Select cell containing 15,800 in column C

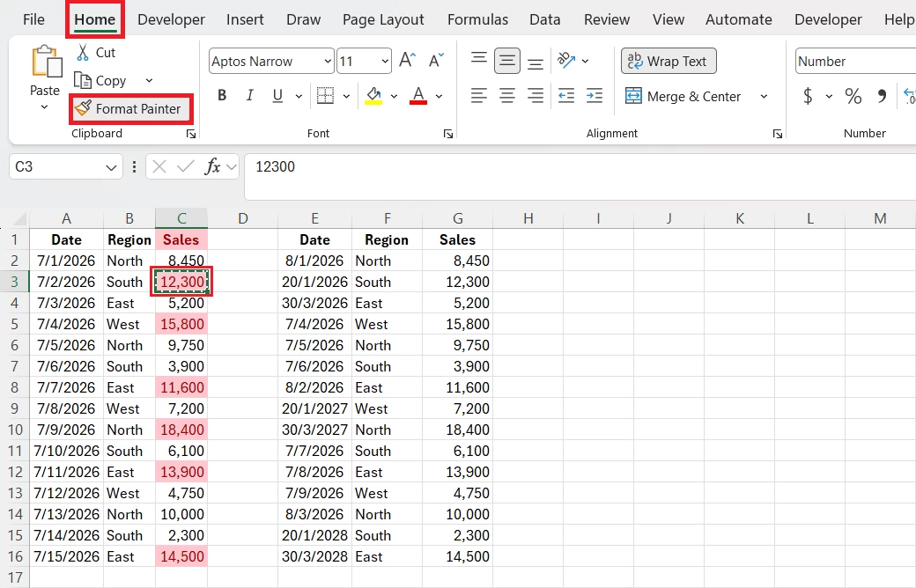point(181,324)
